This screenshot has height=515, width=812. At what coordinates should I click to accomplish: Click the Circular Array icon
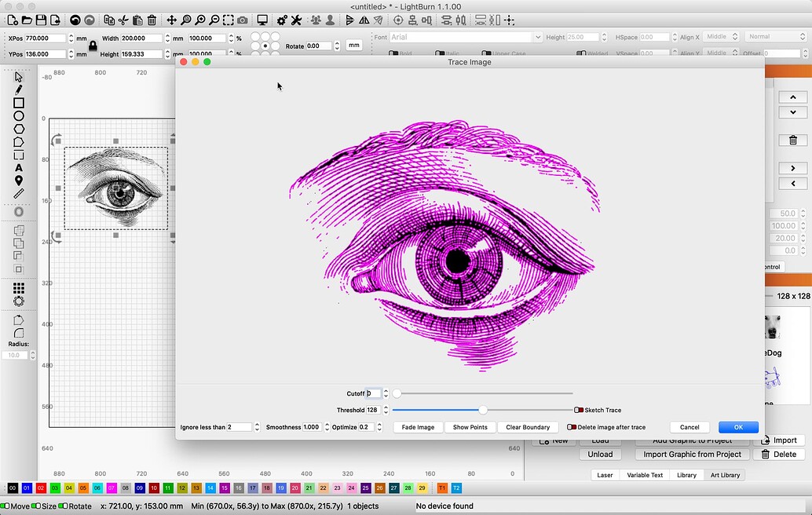(19, 301)
